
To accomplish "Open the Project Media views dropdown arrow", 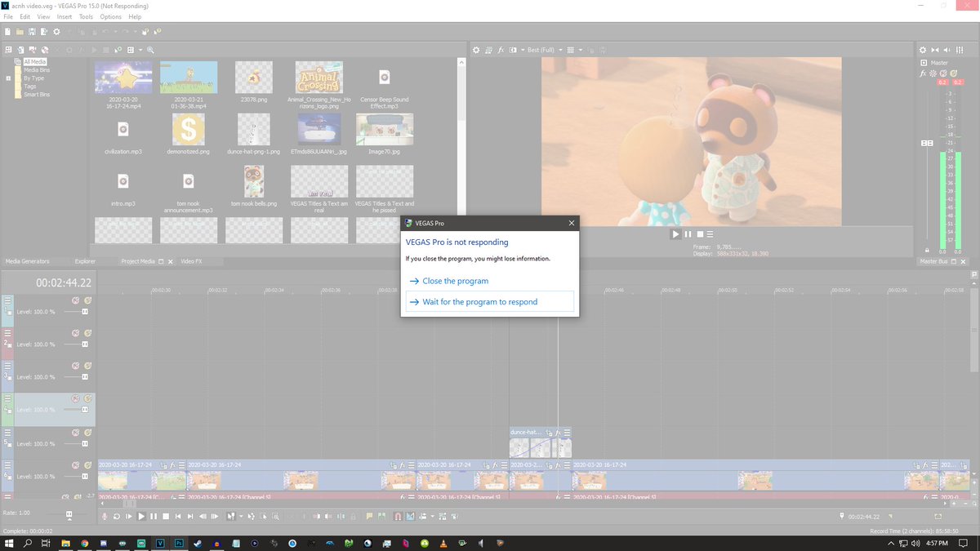I will click(x=140, y=50).
